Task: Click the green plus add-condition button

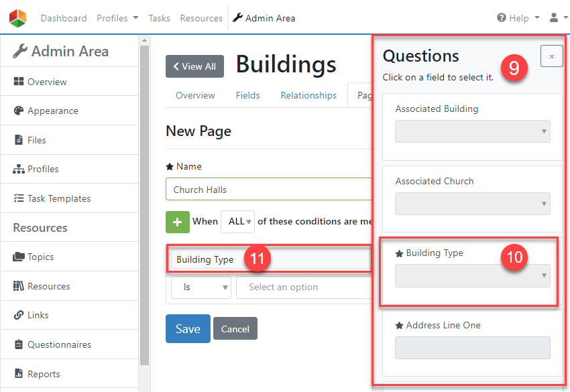Action: (x=177, y=221)
